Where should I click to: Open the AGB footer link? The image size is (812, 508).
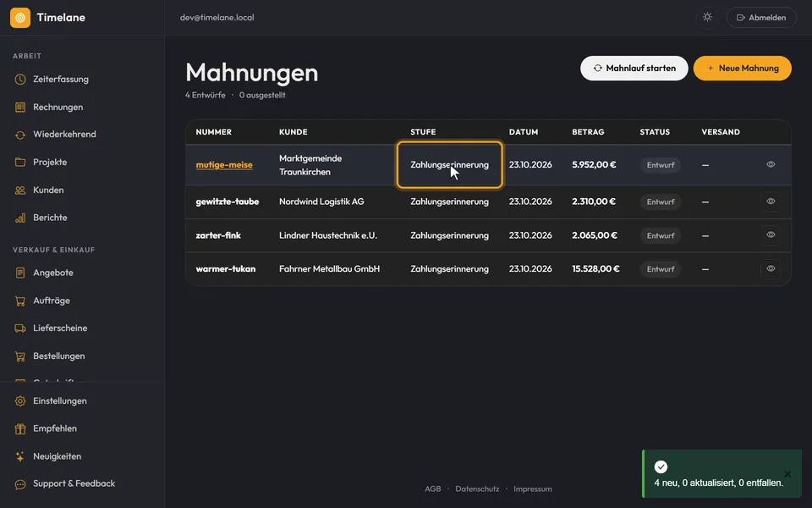[433, 489]
